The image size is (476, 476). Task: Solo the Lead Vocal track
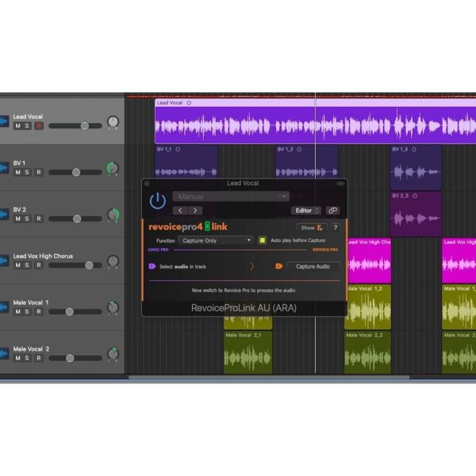coord(27,126)
